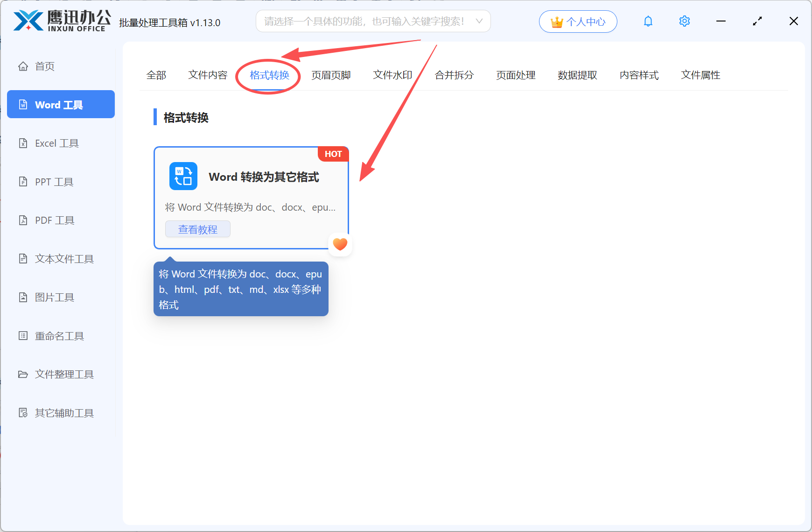Open 文本文件工具 text file tools
Image resolution: width=812 pixels, height=532 pixels.
[x=63, y=258]
